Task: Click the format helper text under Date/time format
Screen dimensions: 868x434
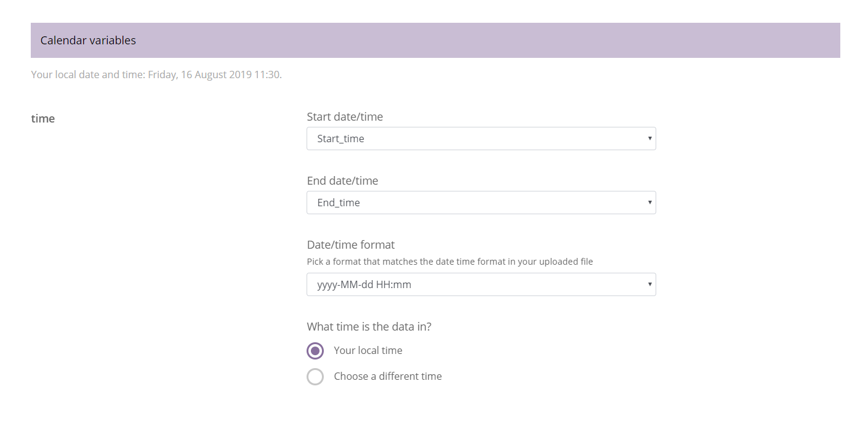Action: point(450,261)
